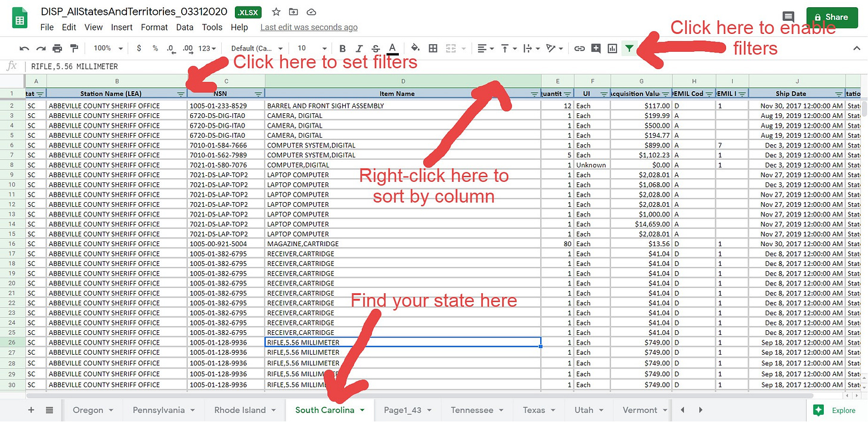The width and height of the screenshot is (868, 422).
Task: Add a new sheet with the plus icon
Action: pyautogui.click(x=31, y=410)
